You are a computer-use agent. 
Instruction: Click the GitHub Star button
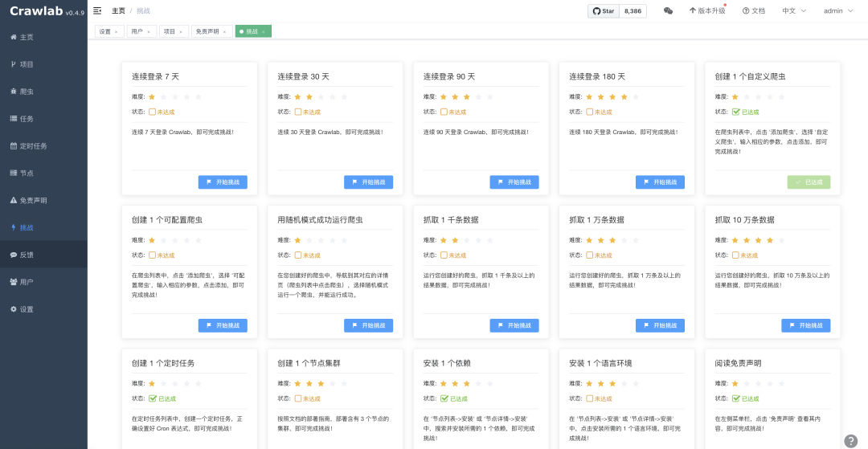coord(604,11)
